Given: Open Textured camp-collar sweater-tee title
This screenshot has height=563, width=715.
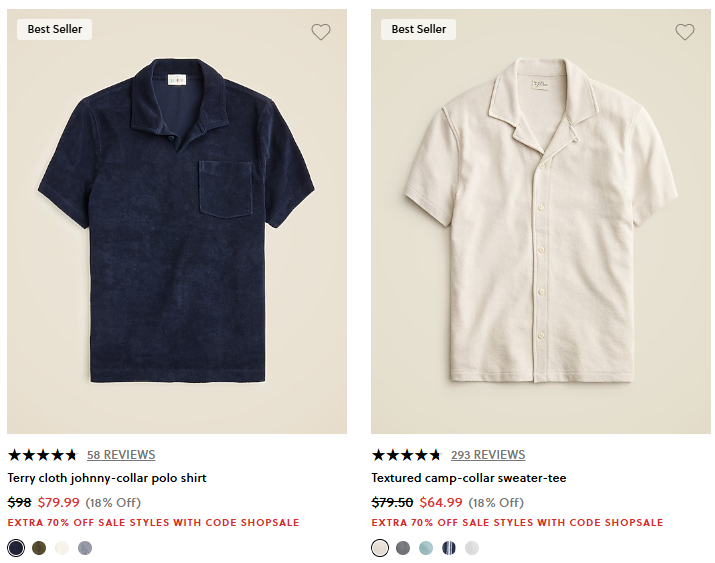Looking at the screenshot, I should [469, 478].
